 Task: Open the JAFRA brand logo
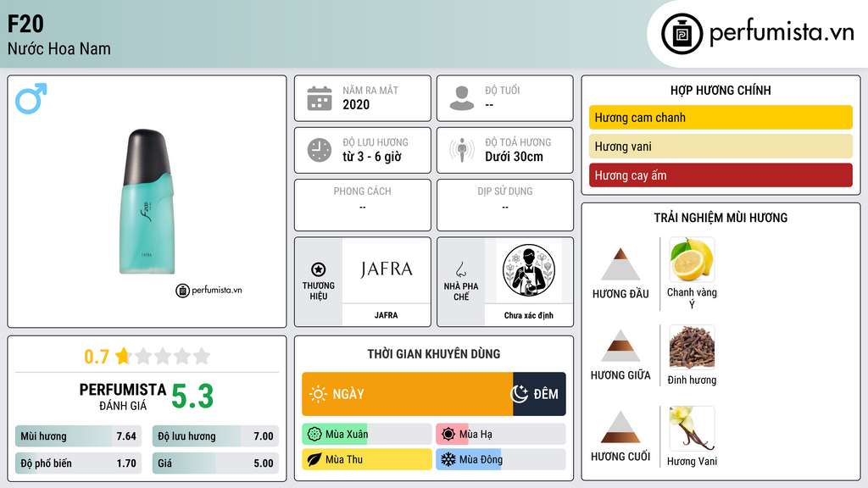pos(387,270)
